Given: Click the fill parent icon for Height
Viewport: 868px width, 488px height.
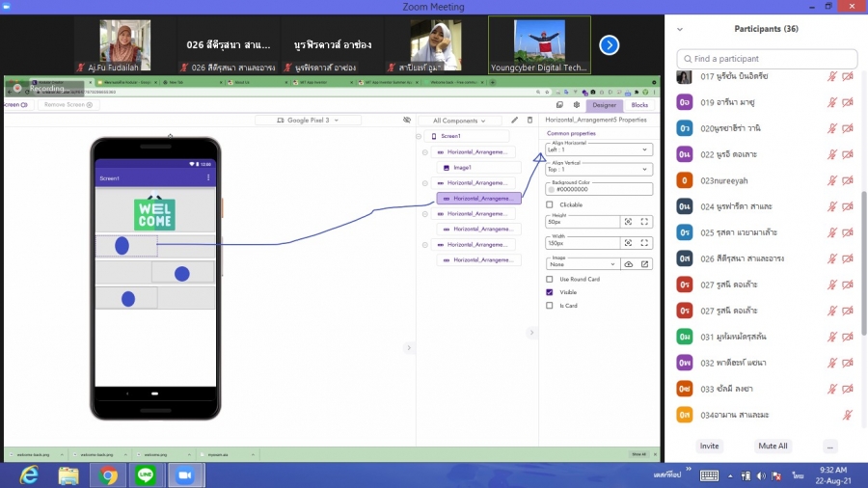Looking at the screenshot, I should tap(645, 221).
